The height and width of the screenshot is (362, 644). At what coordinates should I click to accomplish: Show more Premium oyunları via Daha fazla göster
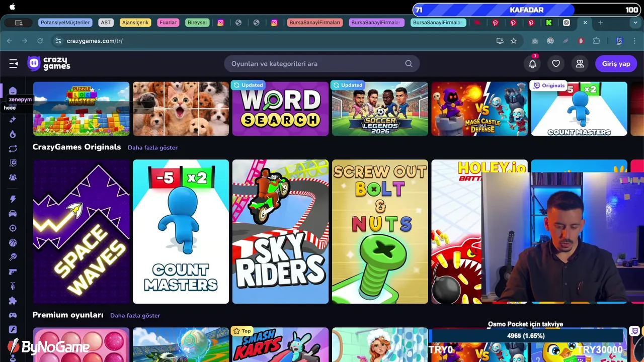(x=135, y=315)
